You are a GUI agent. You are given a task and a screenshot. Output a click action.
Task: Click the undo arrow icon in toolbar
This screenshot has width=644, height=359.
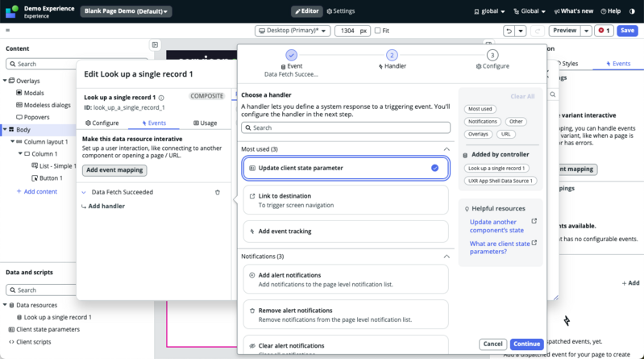tap(509, 31)
